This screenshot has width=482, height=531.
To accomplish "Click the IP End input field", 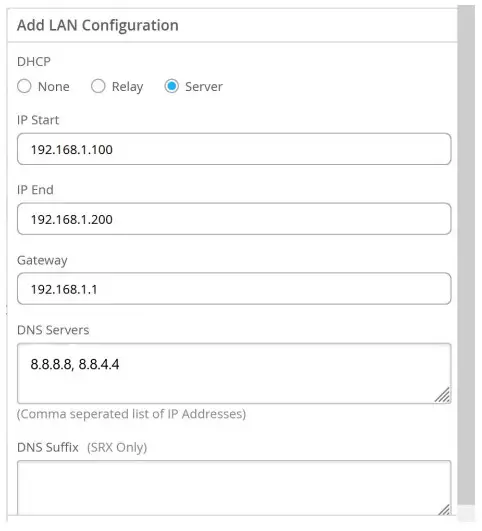I will 234,219.
